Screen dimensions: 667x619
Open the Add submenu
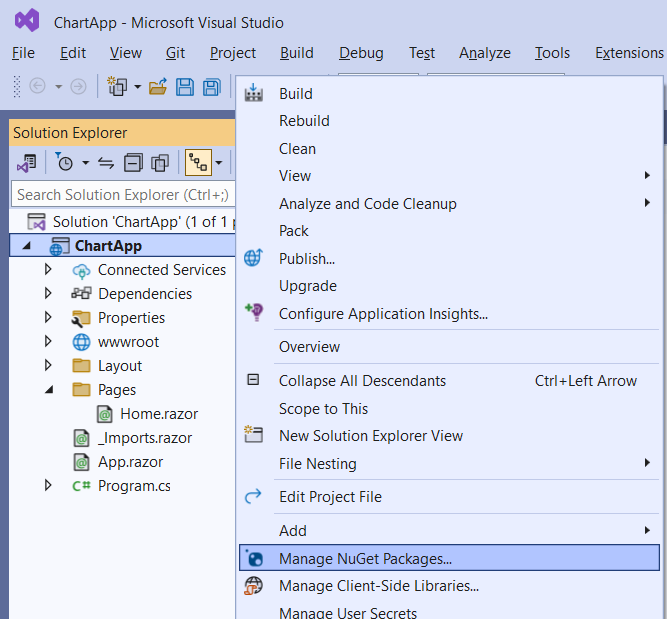[449, 531]
